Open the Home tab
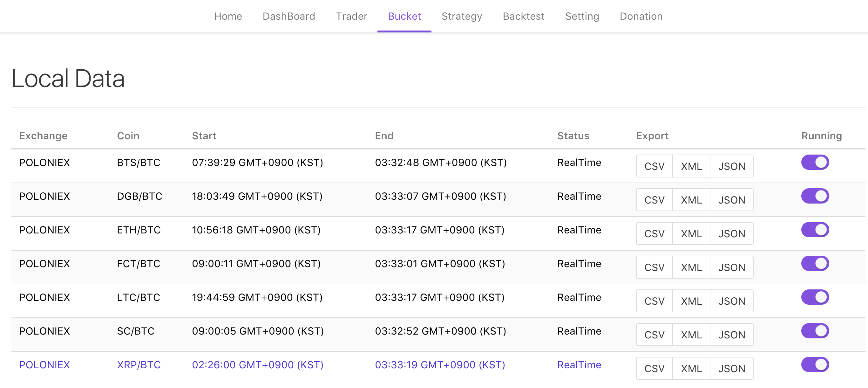 coord(228,16)
